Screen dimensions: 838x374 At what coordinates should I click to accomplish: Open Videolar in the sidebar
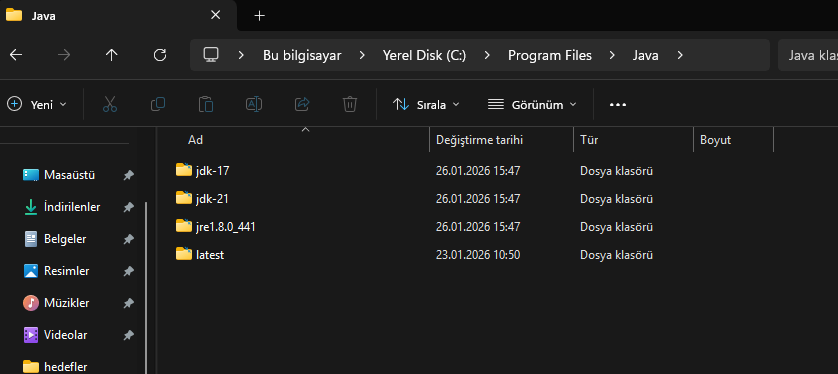(55, 335)
